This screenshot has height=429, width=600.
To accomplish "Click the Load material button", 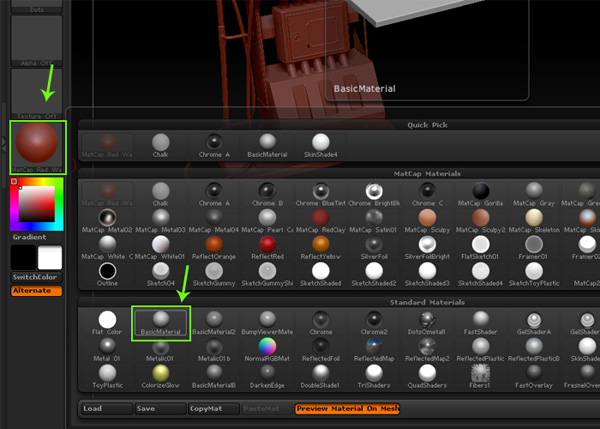I will click(106, 408).
